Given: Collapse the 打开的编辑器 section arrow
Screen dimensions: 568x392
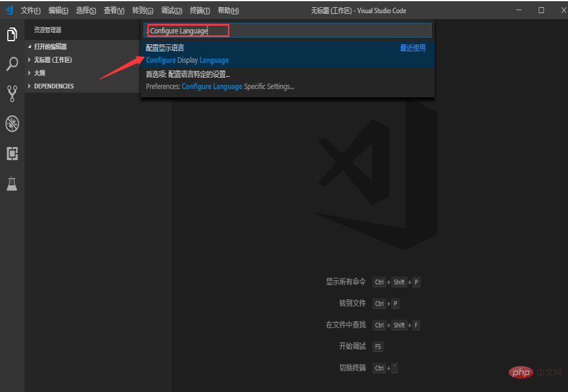Looking at the screenshot, I should coord(29,47).
